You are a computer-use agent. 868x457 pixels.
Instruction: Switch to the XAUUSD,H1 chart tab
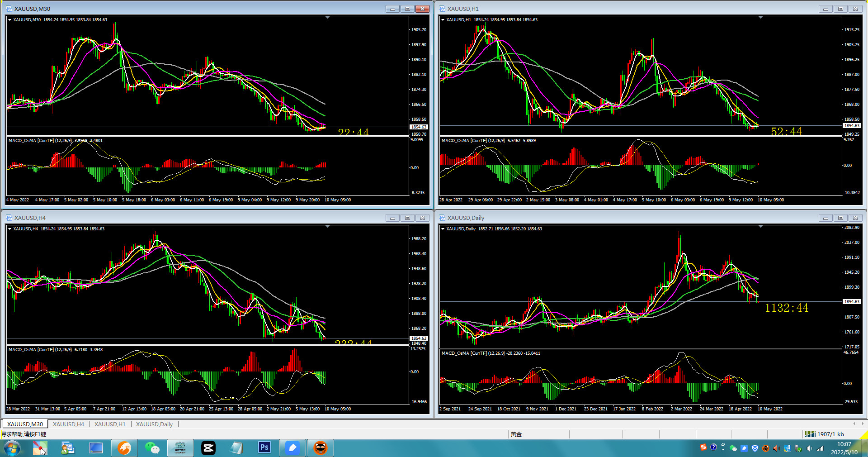(x=110, y=424)
